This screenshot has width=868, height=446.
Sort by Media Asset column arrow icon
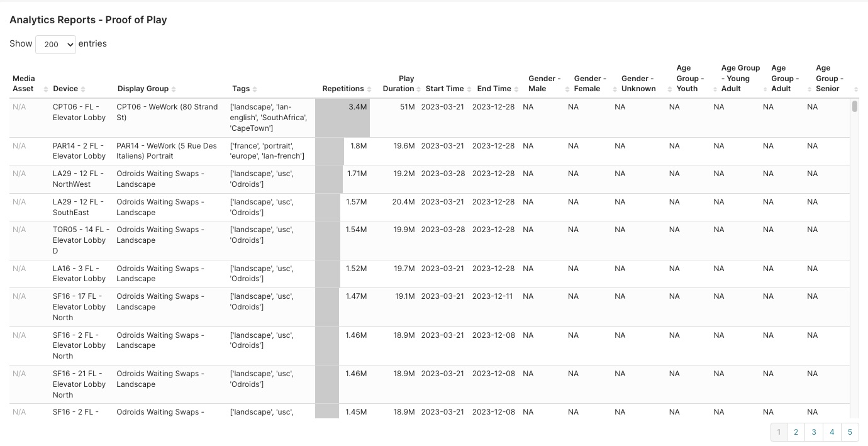point(46,89)
